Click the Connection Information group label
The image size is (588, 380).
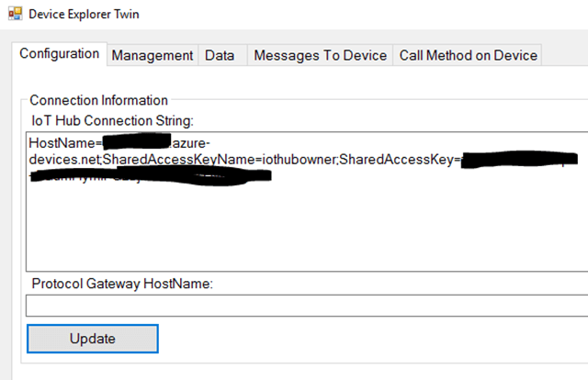point(98,100)
